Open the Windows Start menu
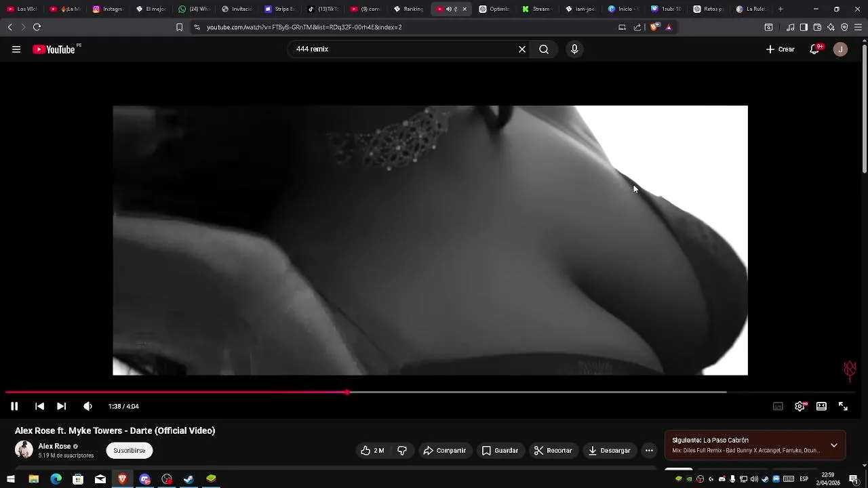The height and width of the screenshot is (488, 868). tap(11, 479)
